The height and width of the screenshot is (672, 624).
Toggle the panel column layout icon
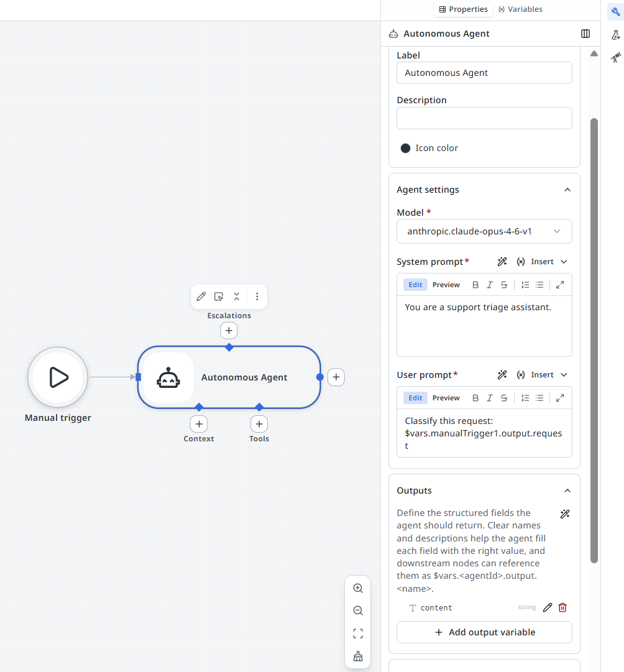tap(585, 34)
